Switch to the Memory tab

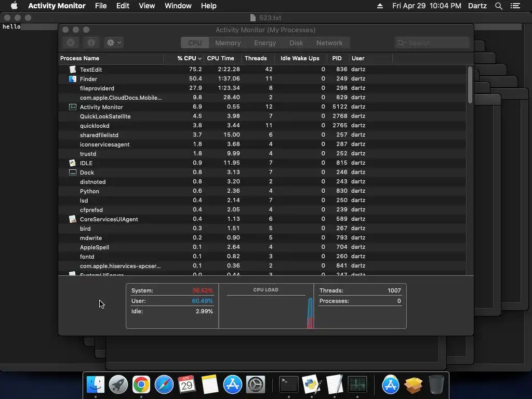tap(228, 43)
